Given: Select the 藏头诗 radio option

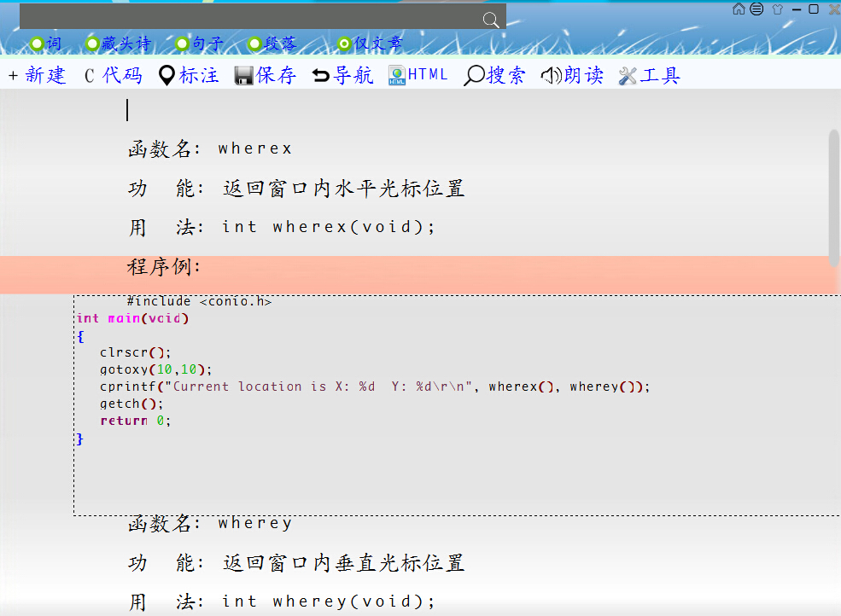Looking at the screenshot, I should [92, 44].
